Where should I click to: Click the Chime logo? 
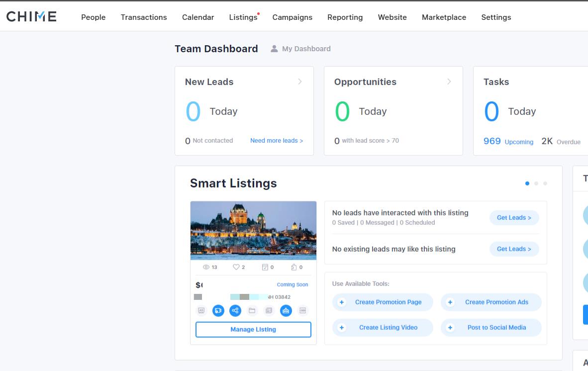[x=31, y=16]
